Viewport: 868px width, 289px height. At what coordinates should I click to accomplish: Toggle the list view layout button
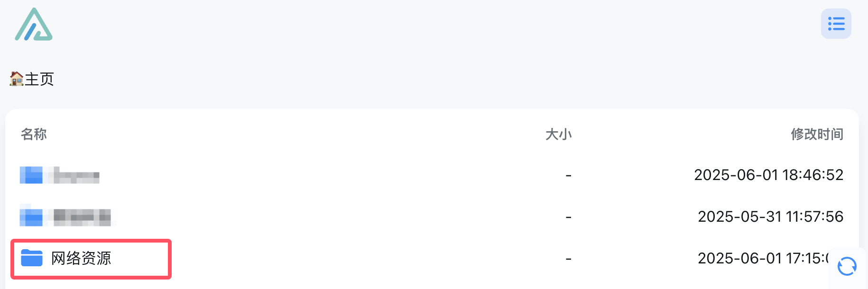point(836,24)
